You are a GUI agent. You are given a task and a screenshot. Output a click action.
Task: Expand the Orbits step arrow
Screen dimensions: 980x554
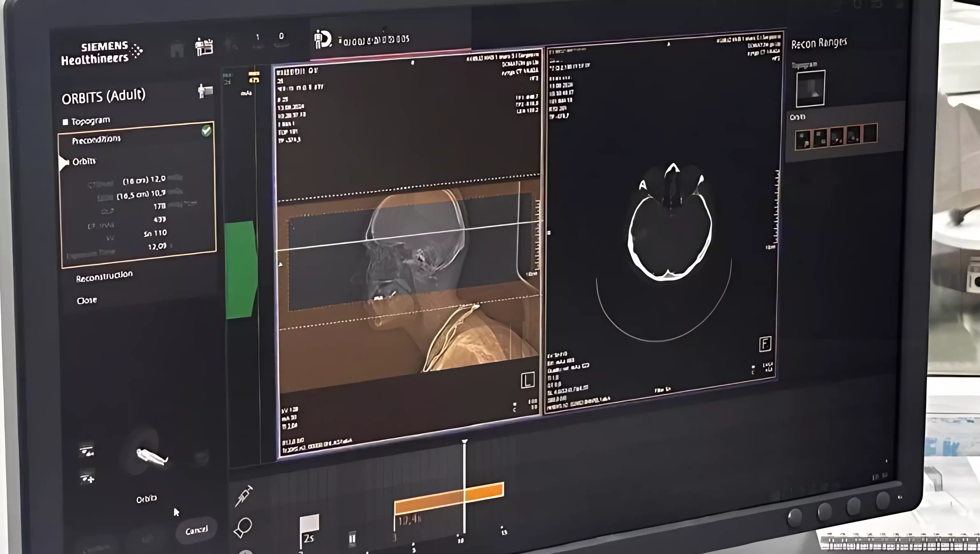(63, 163)
